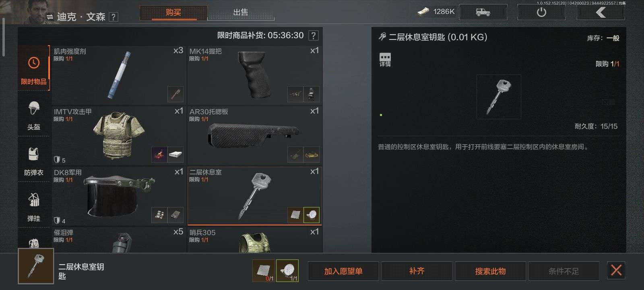Click the 加入愿望单 button
Image resolution: width=644 pixels, height=290 pixels.
(343, 271)
